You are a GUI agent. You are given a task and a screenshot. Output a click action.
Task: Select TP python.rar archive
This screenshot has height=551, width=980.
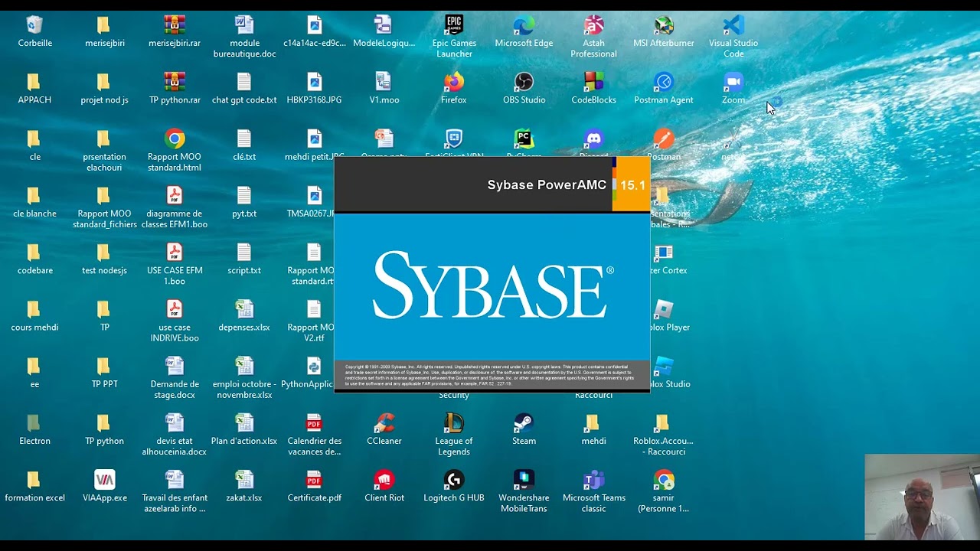coord(175,88)
